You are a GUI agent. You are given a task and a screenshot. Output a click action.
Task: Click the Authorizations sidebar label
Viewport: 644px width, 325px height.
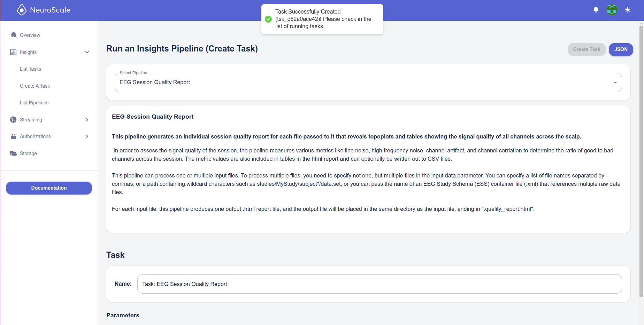[35, 136]
